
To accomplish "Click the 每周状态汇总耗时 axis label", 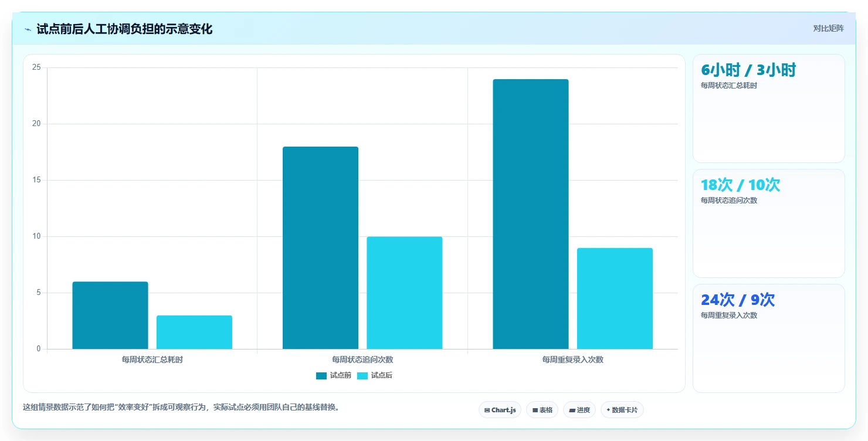I will [152, 359].
